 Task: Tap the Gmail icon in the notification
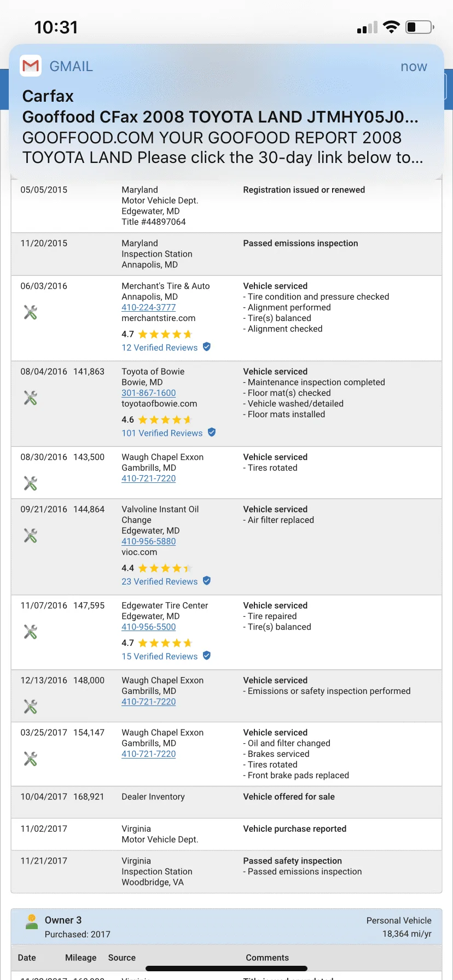31,66
